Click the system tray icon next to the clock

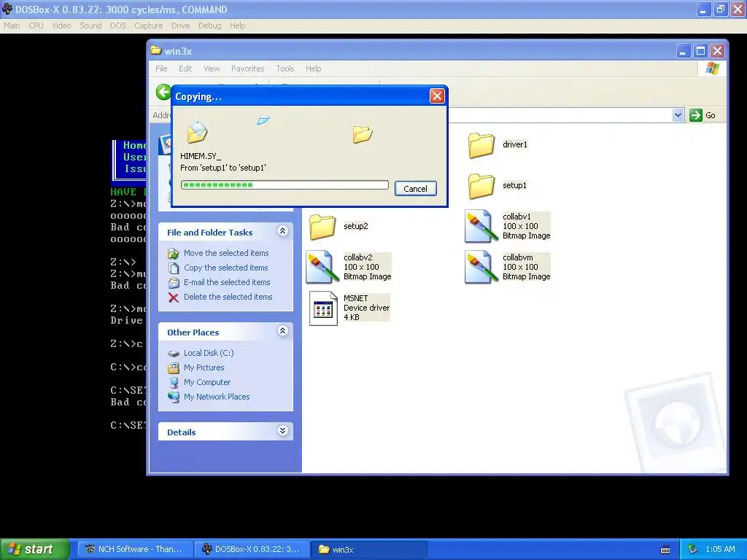693,549
